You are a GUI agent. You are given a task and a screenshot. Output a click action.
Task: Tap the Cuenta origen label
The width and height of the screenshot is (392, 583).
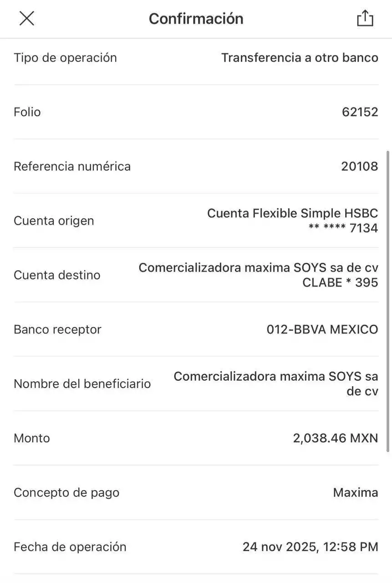pyautogui.click(x=54, y=220)
